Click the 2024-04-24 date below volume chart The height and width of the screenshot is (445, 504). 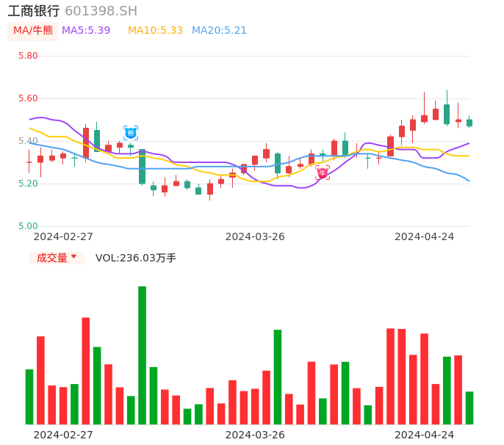point(424,434)
